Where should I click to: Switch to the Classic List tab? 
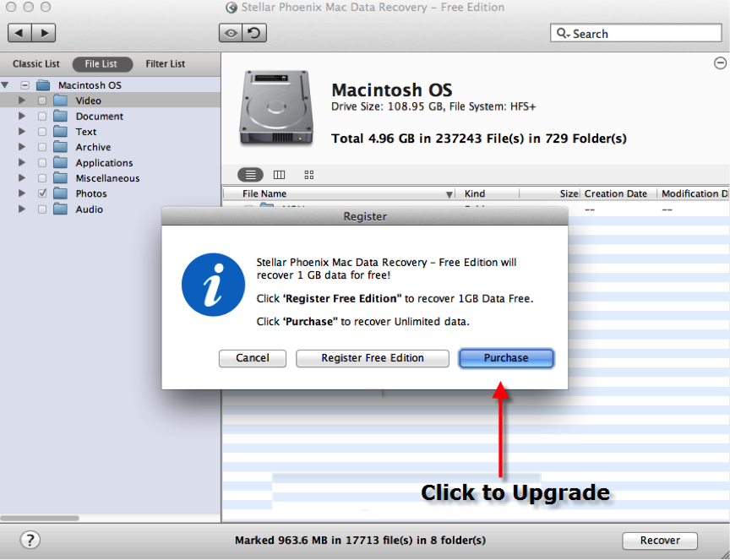(35, 64)
